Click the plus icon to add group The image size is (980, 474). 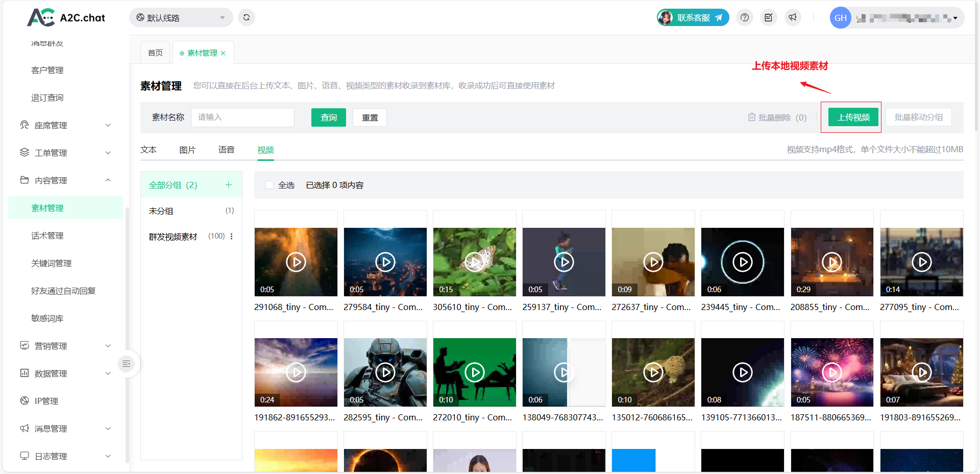[229, 185]
